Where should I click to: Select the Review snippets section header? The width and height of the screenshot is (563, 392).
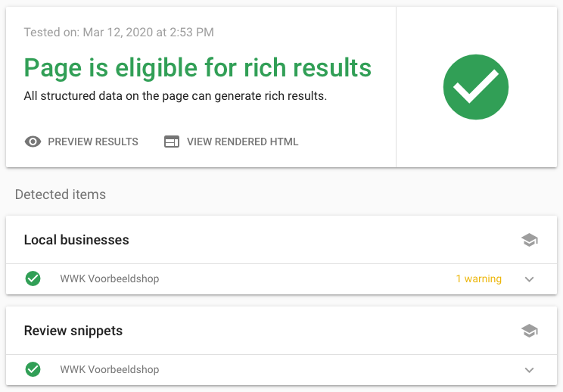[73, 331]
